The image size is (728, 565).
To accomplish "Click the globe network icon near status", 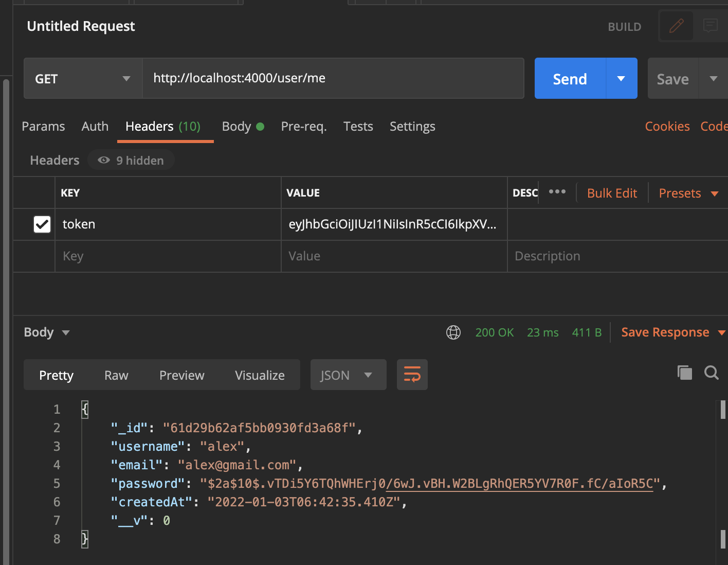I will pyautogui.click(x=453, y=332).
